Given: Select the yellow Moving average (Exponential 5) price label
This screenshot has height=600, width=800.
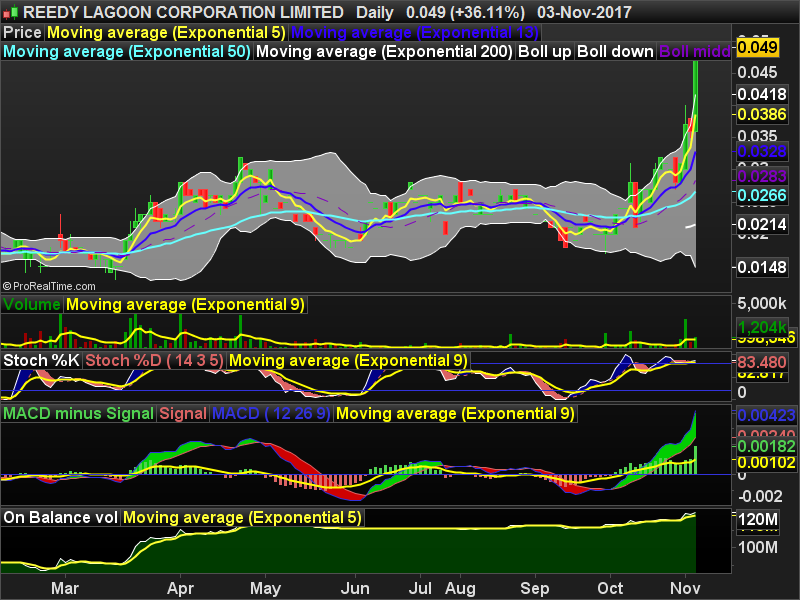Looking at the screenshot, I should point(166,33).
